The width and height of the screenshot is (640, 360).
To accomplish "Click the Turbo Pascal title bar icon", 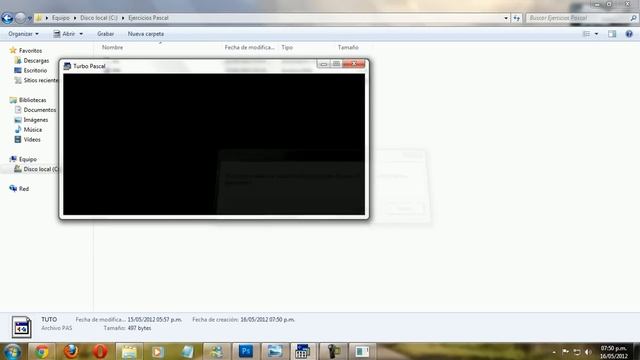I will [67, 66].
